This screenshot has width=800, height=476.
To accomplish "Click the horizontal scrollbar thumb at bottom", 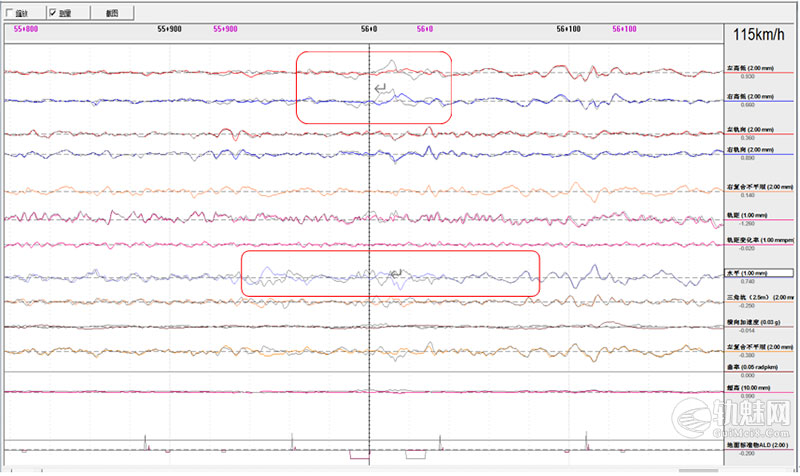I will [x=698, y=471].
